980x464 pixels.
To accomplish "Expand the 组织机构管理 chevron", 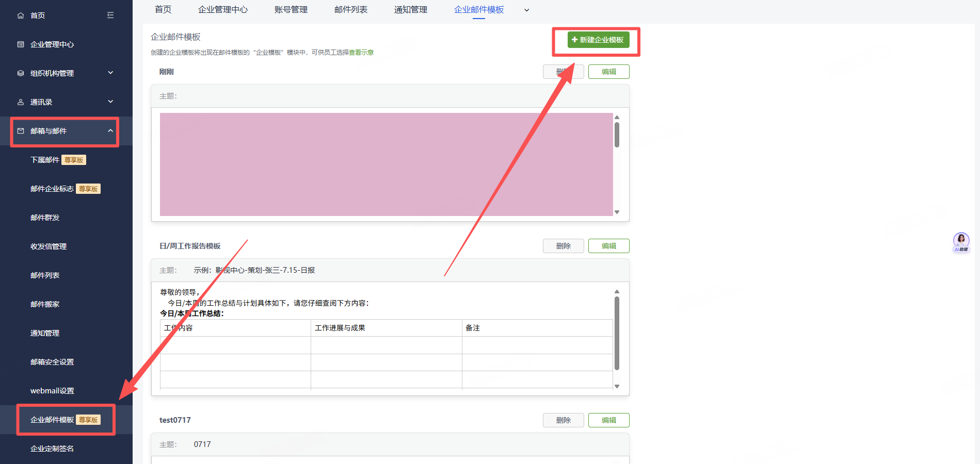I will 110,73.
